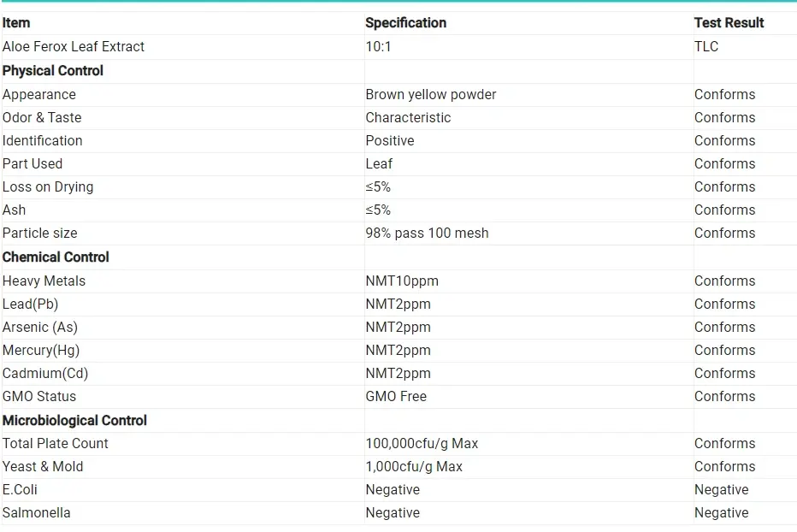797x532 pixels.
Task: Select the Brown yellow powder cell
Action: tap(430, 95)
